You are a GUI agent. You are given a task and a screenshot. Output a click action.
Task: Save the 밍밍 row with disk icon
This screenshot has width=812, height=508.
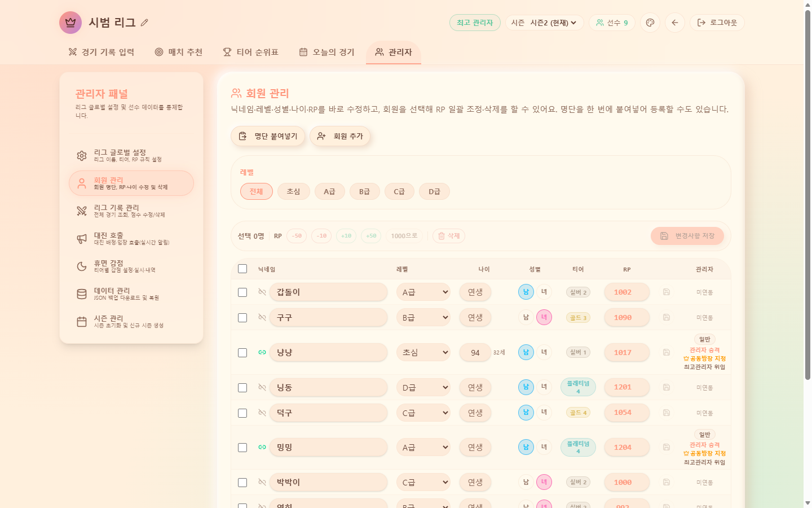[x=667, y=447]
